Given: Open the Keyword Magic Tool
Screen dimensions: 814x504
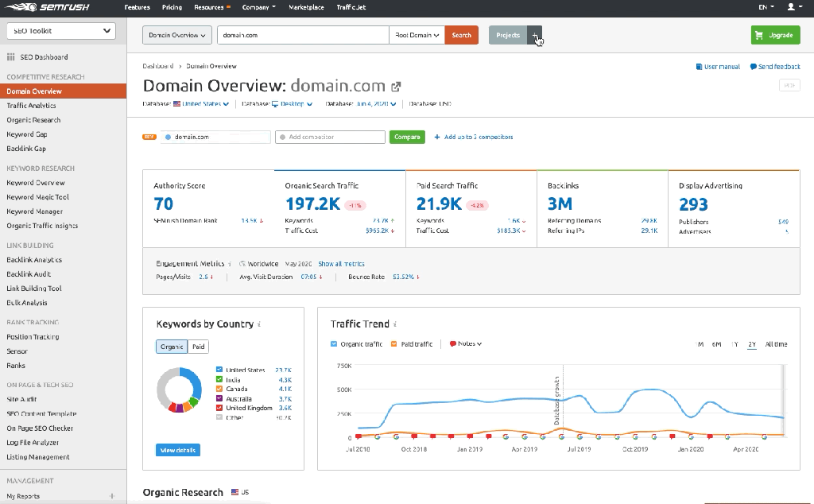Looking at the screenshot, I should 37,197.
